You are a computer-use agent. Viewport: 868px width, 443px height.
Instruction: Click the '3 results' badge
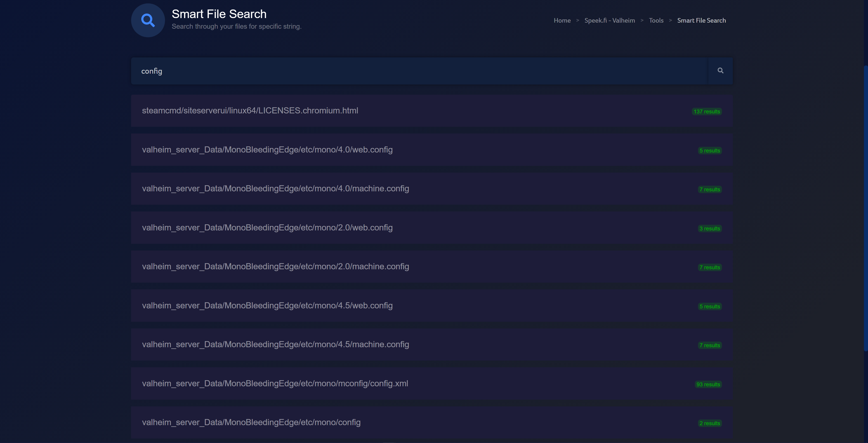[x=710, y=229]
